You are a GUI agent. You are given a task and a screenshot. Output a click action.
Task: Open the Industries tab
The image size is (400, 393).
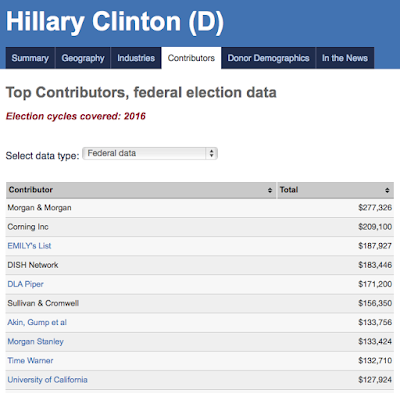click(136, 58)
